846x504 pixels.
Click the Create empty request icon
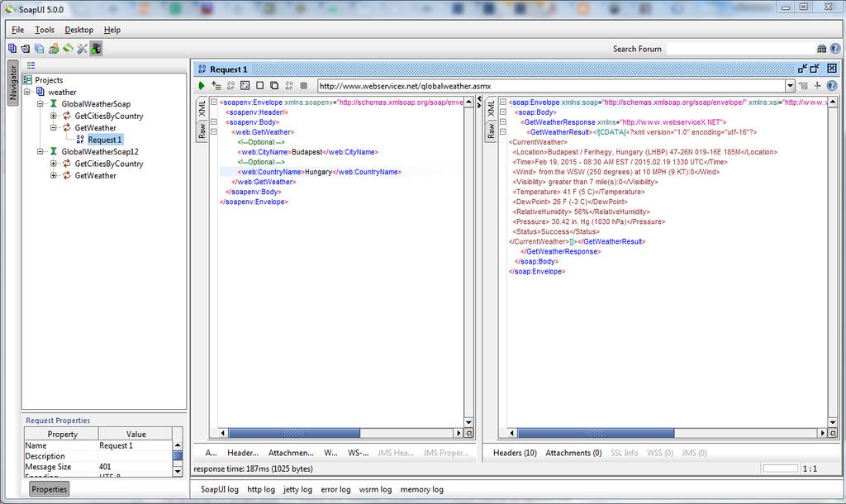[x=259, y=85]
